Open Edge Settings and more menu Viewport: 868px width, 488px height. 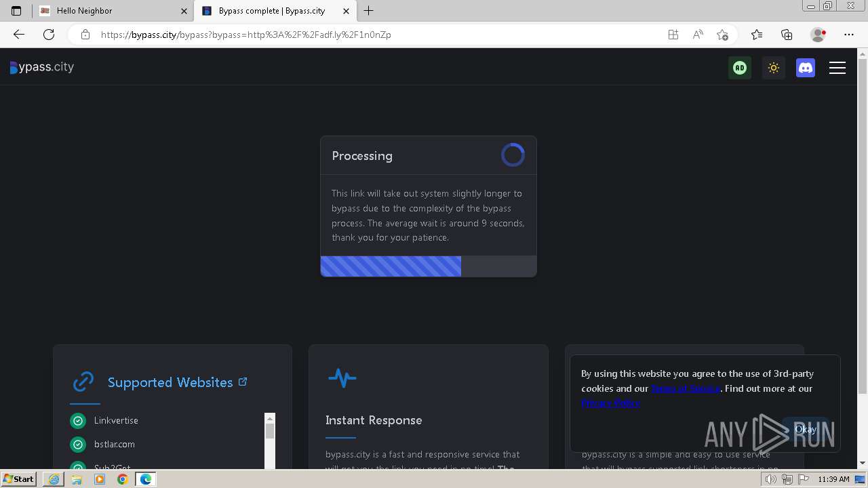click(849, 35)
